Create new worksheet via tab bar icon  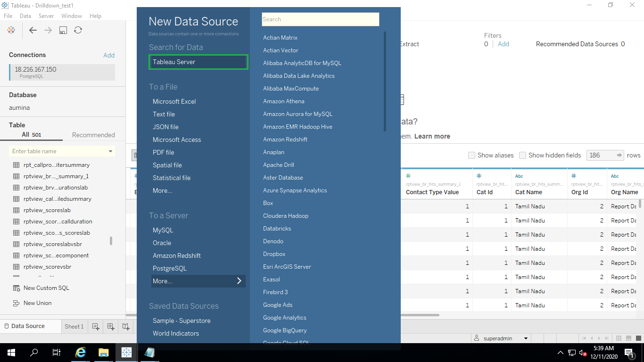click(96, 326)
